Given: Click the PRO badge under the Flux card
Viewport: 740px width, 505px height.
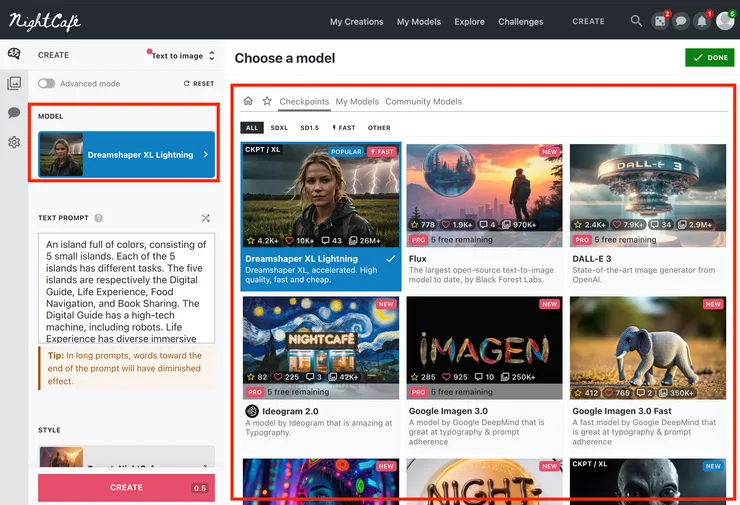Looking at the screenshot, I should pos(418,240).
